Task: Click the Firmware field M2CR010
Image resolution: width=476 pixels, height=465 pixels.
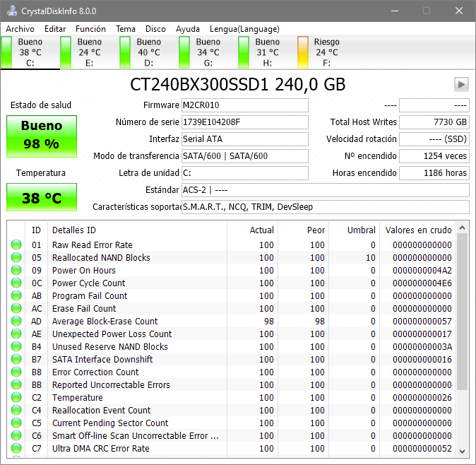Action: (244, 105)
